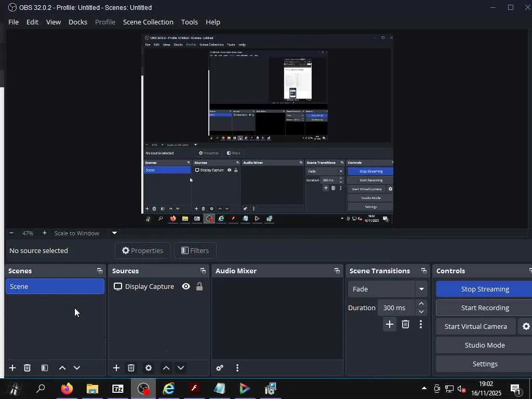Image resolution: width=532 pixels, height=399 pixels.
Task: Toggle Display Capture visibility eye icon
Action: (186, 286)
